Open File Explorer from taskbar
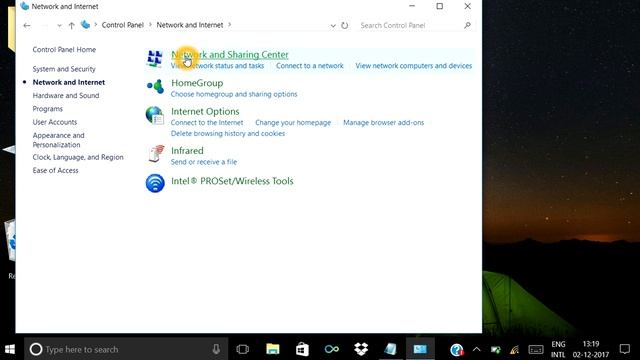This screenshot has height=360, width=640. [273, 349]
